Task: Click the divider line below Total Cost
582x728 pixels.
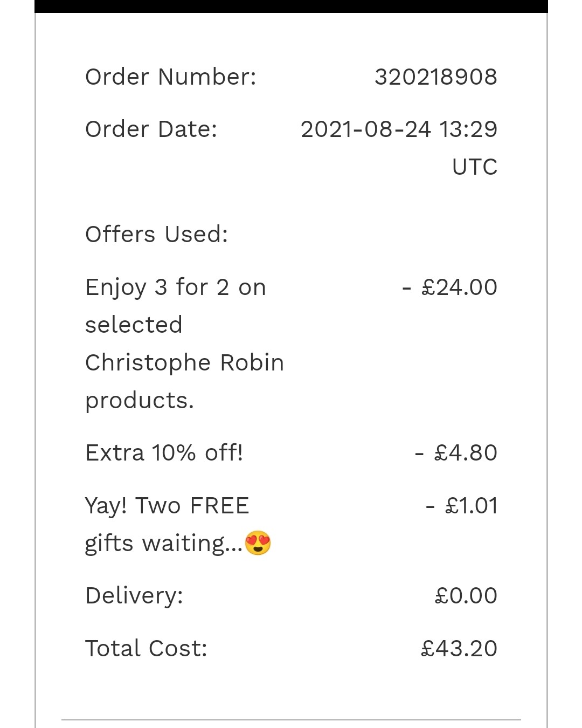Action: pyautogui.click(x=291, y=719)
